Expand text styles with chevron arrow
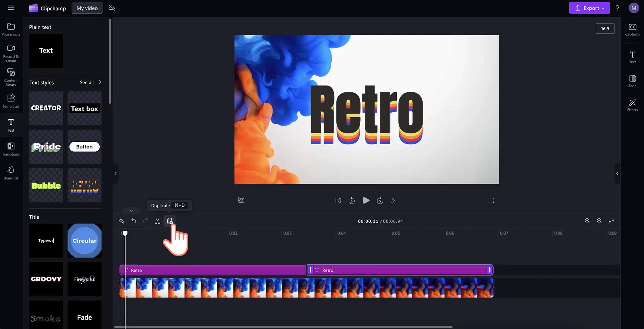 point(100,82)
